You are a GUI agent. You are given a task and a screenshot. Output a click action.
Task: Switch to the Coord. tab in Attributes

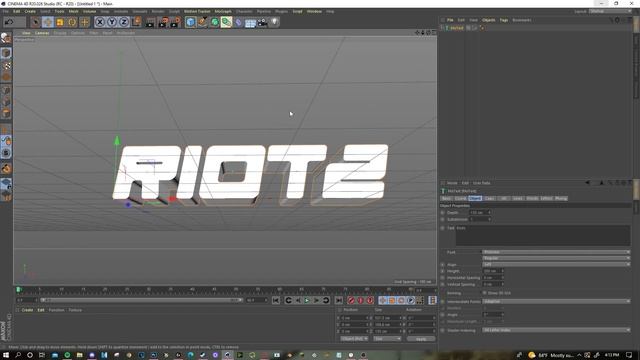click(x=460, y=198)
